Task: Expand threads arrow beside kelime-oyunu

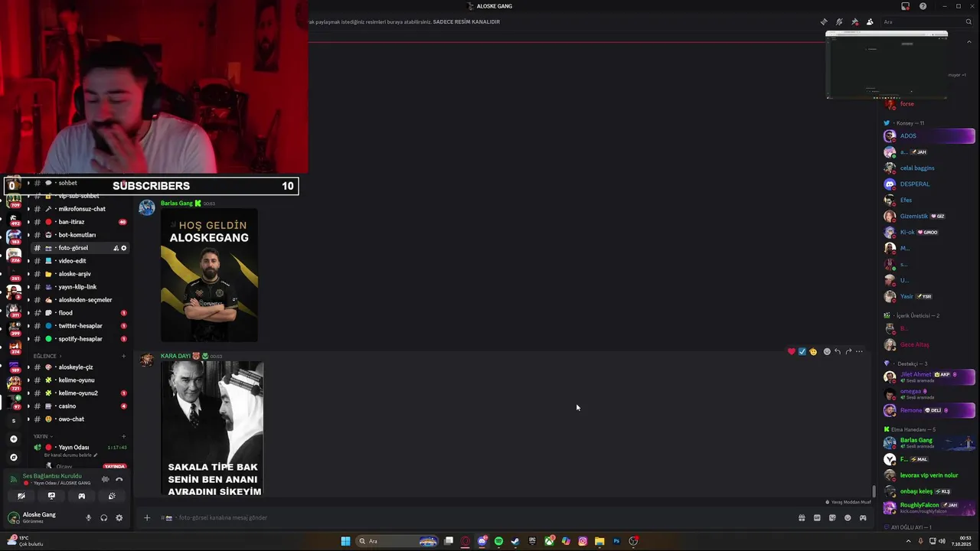Action: (28, 380)
